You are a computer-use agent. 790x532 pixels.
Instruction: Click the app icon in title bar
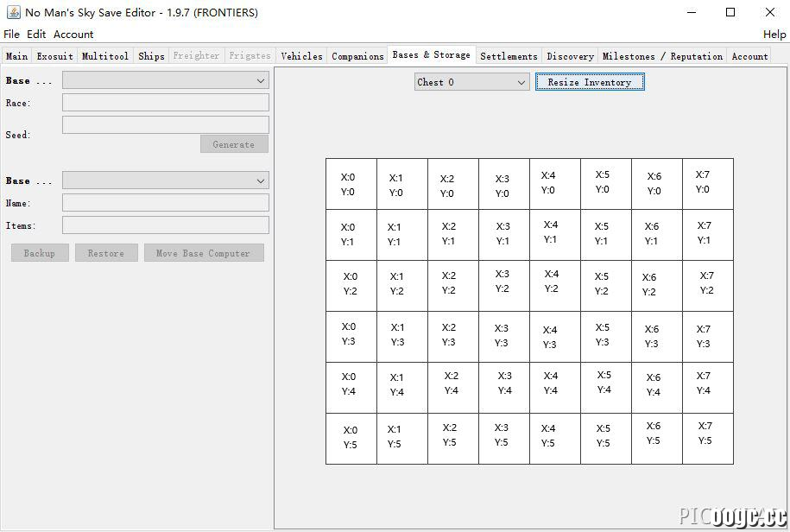pos(13,12)
